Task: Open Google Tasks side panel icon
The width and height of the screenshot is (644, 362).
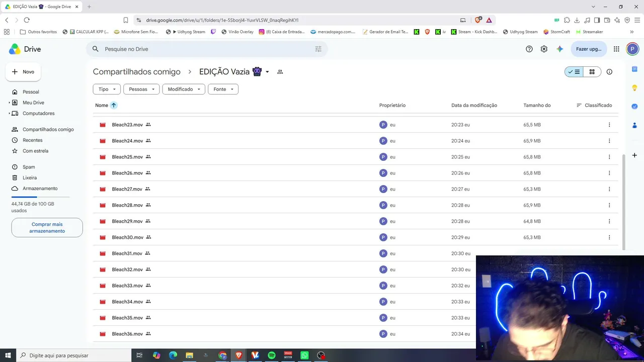Action: pyautogui.click(x=634, y=107)
